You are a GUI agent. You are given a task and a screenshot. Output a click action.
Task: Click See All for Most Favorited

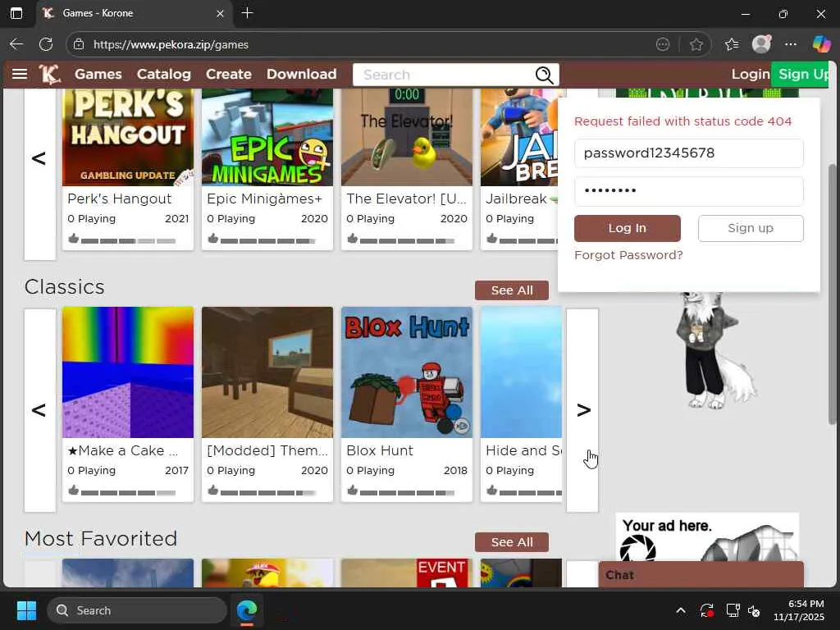512,542
